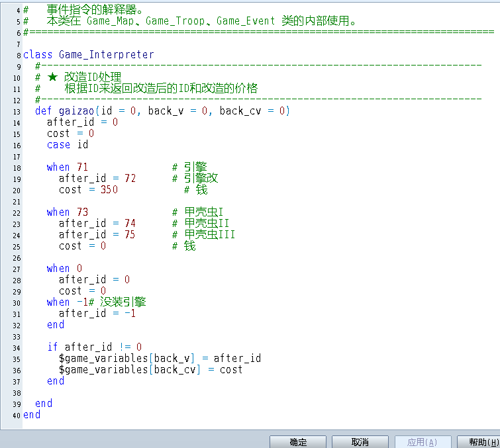Click the 'case id' line

click(x=68, y=145)
